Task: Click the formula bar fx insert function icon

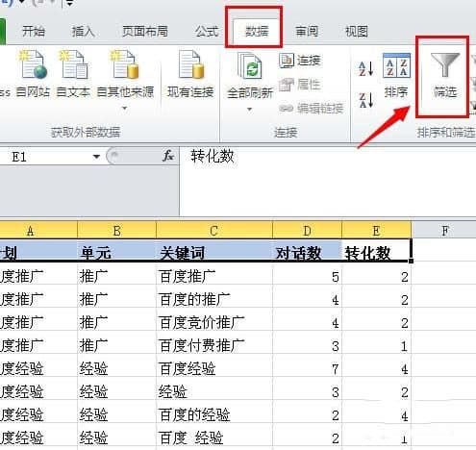Action: point(168,156)
